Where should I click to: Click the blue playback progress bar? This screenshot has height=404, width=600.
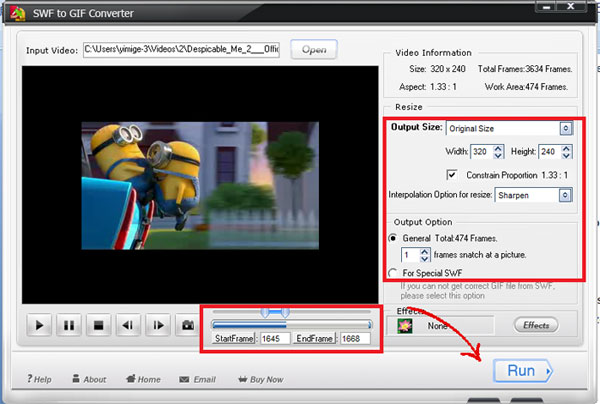(x=292, y=325)
